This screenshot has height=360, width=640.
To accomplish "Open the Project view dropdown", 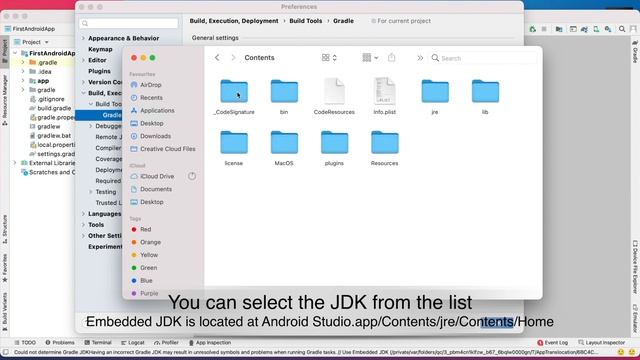I will tap(31, 42).
